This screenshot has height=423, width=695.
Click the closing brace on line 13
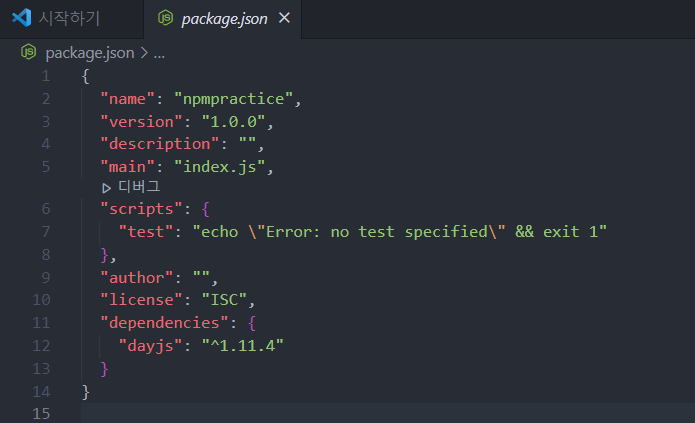(105, 369)
